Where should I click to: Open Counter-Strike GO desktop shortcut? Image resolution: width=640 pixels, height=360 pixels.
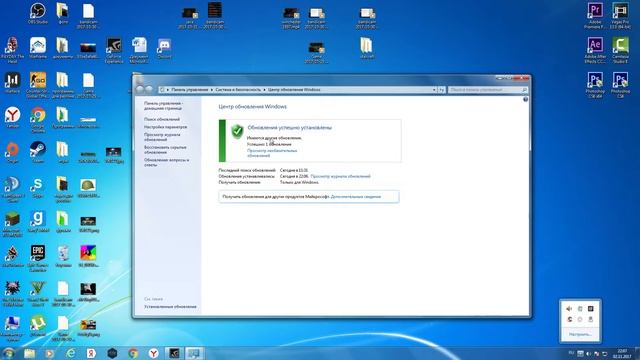click(x=38, y=85)
